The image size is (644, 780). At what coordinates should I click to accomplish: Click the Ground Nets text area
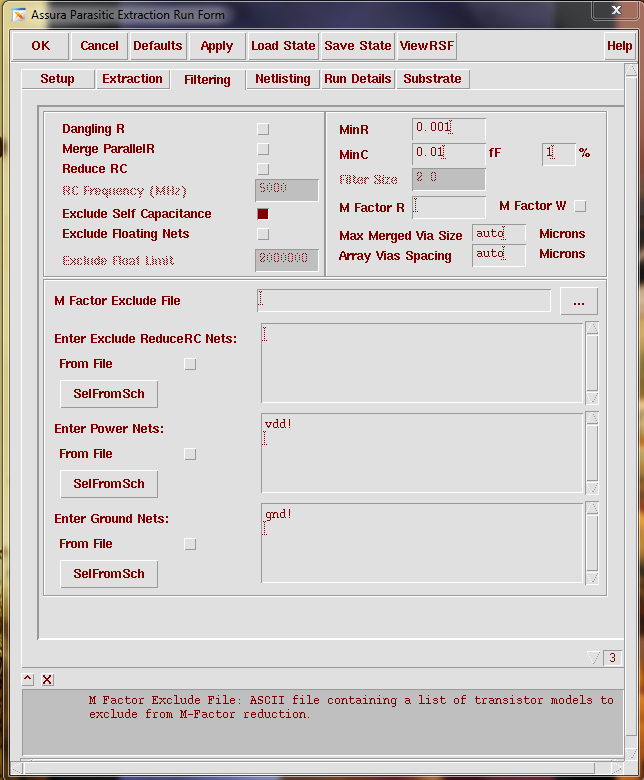click(x=422, y=543)
